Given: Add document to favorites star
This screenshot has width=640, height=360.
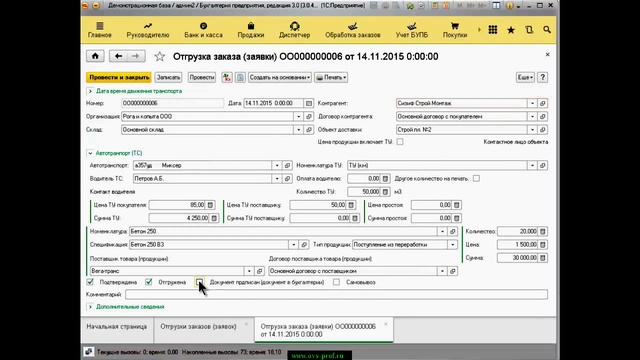Looking at the screenshot, I should 160,56.
